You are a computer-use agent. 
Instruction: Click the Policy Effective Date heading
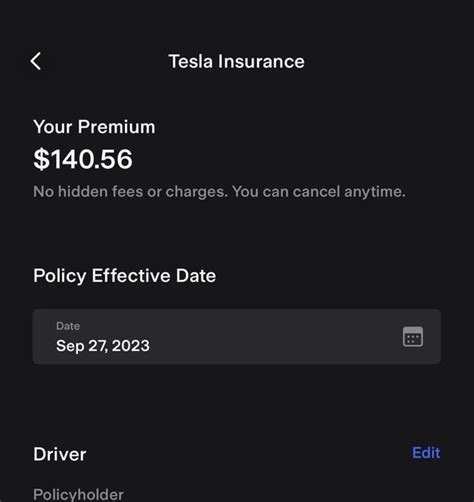pyautogui.click(x=124, y=276)
